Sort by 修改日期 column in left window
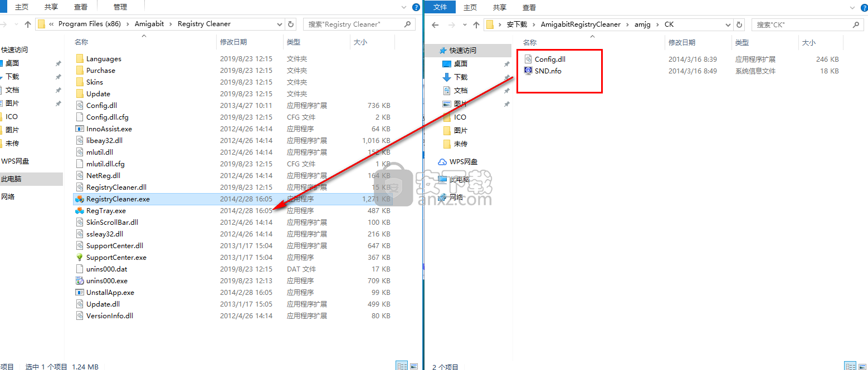Viewport: 868px width, 370px height. click(x=233, y=42)
